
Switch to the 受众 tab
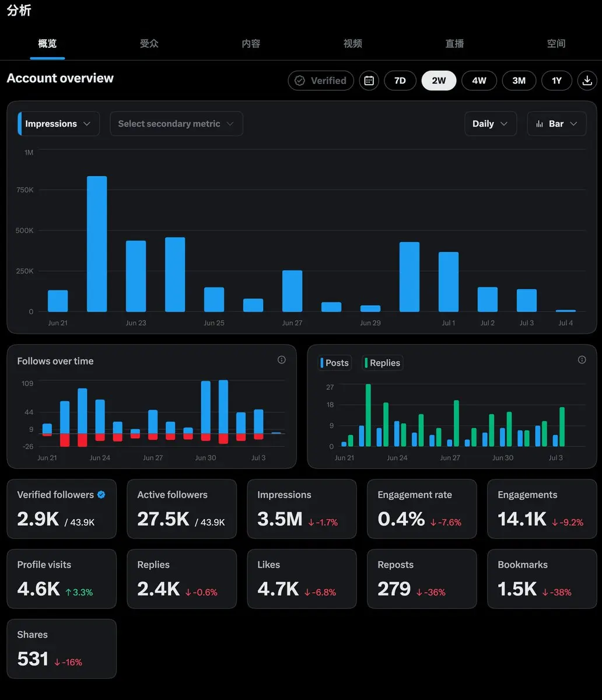pyautogui.click(x=149, y=44)
